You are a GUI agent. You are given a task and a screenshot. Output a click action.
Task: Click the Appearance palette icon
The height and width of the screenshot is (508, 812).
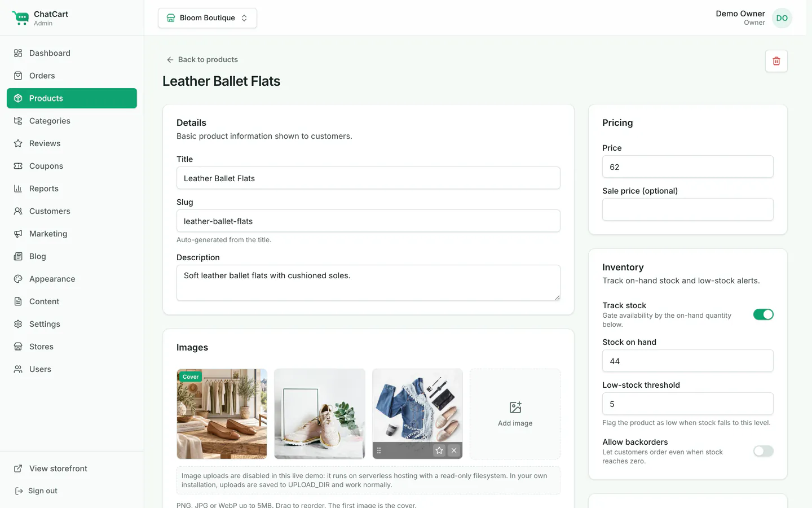click(18, 279)
